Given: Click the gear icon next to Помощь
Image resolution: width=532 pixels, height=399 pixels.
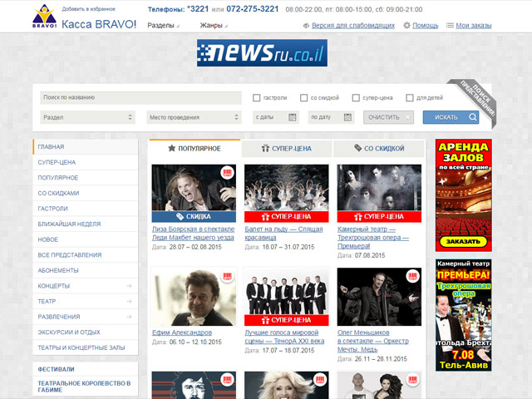Looking at the screenshot, I should click(406, 26).
